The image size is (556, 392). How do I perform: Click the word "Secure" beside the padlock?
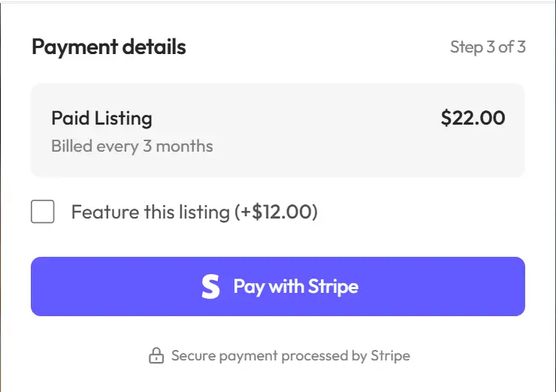click(194, 355)
